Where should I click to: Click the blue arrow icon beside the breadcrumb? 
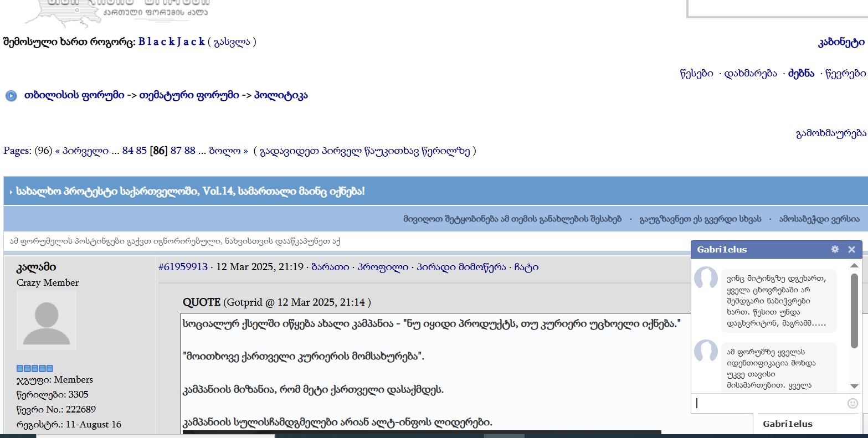[x=11, y=96]
